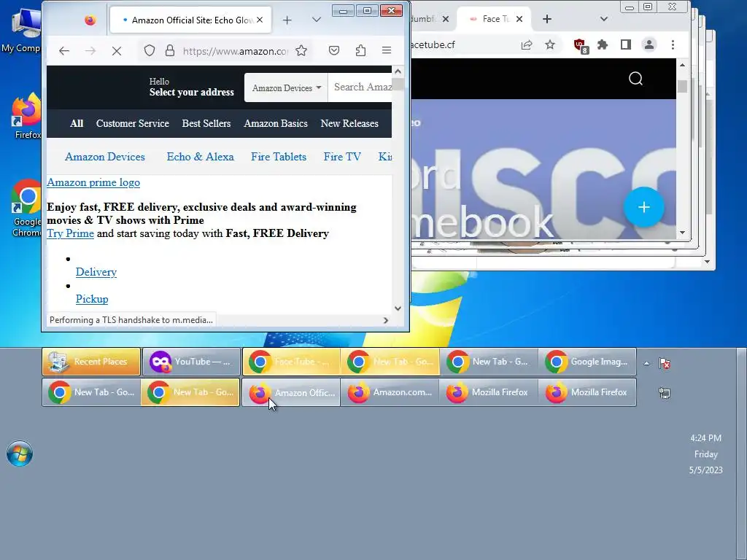Screen dimensions: 747x560
Task: Click the Action Center flag tray icon
Action: pyautogui.click(x=665, y=363)
